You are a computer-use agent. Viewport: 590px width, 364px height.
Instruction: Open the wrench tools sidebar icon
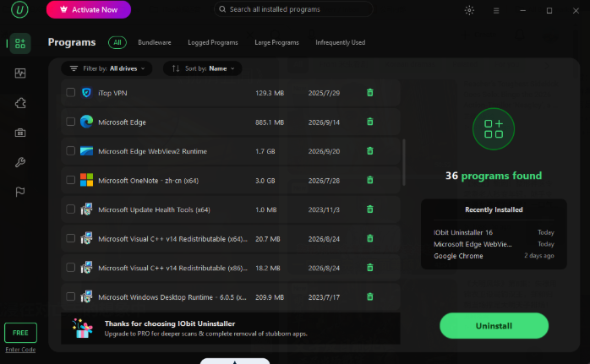pos(20,162)
